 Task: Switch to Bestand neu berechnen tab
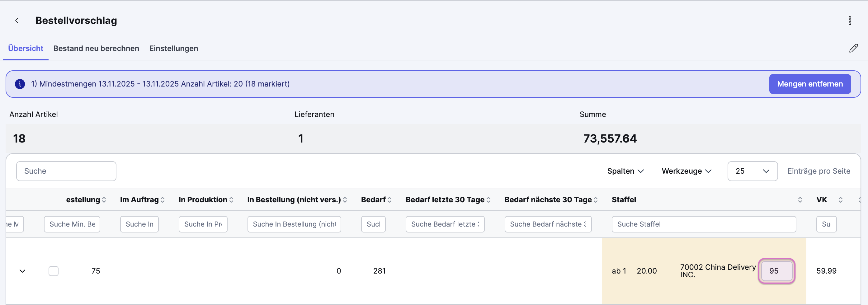click(x=96, y=49)
